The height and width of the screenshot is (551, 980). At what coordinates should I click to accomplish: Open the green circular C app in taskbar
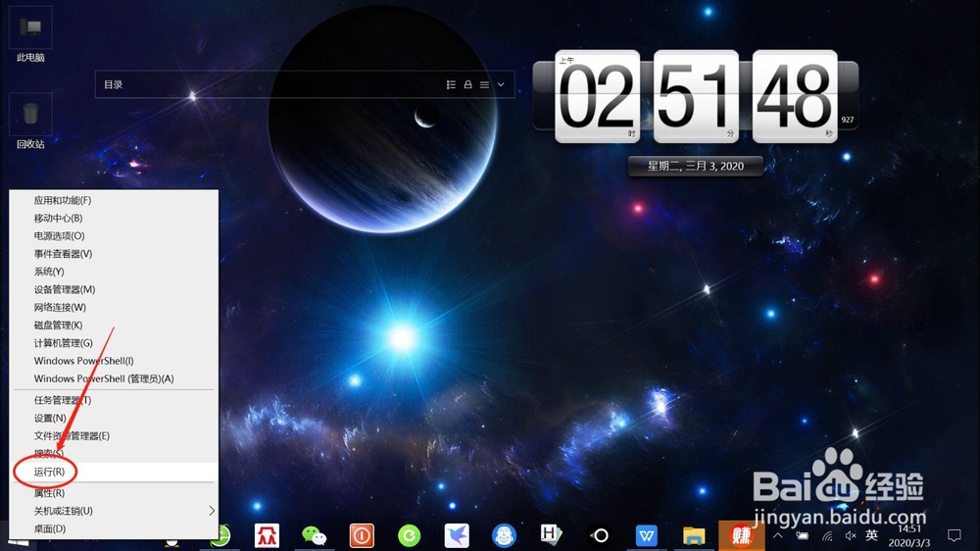(410, 535)
